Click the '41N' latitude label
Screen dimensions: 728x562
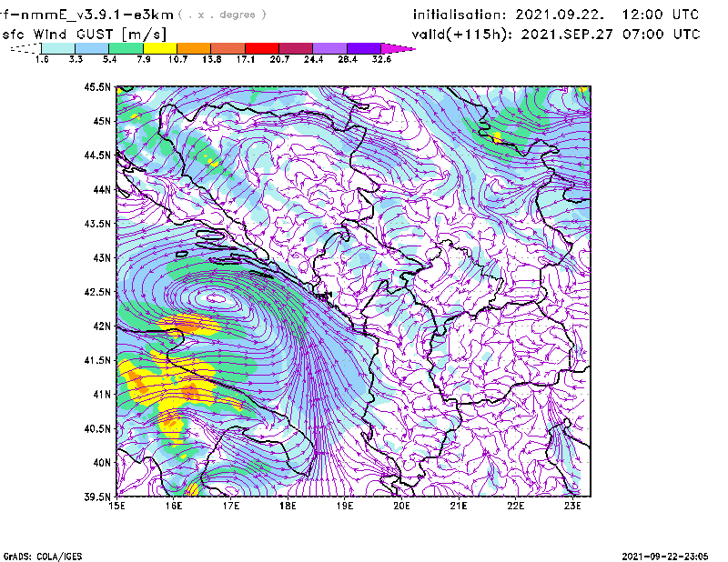(102, 394)
